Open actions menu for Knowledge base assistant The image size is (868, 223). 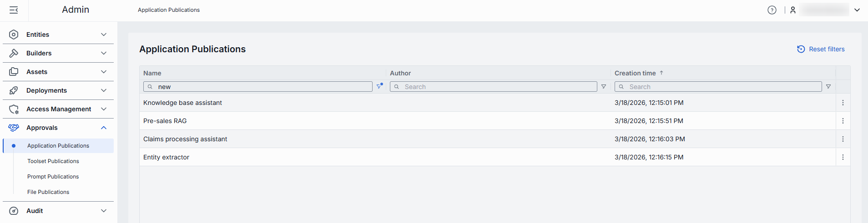pos(843,103)
